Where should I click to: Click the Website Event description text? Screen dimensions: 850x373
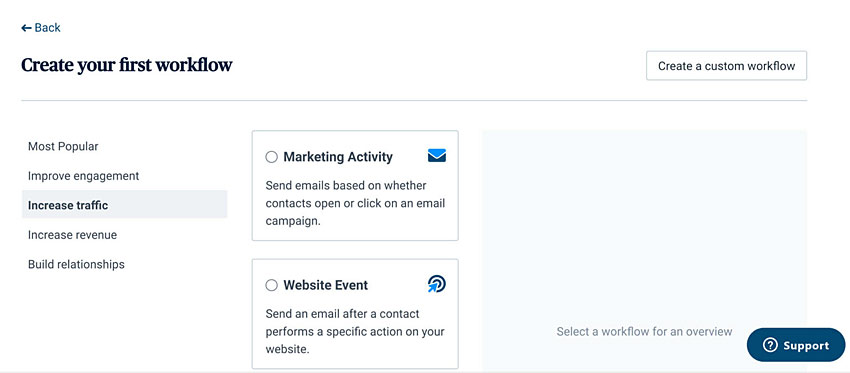(x=355, y=331)
